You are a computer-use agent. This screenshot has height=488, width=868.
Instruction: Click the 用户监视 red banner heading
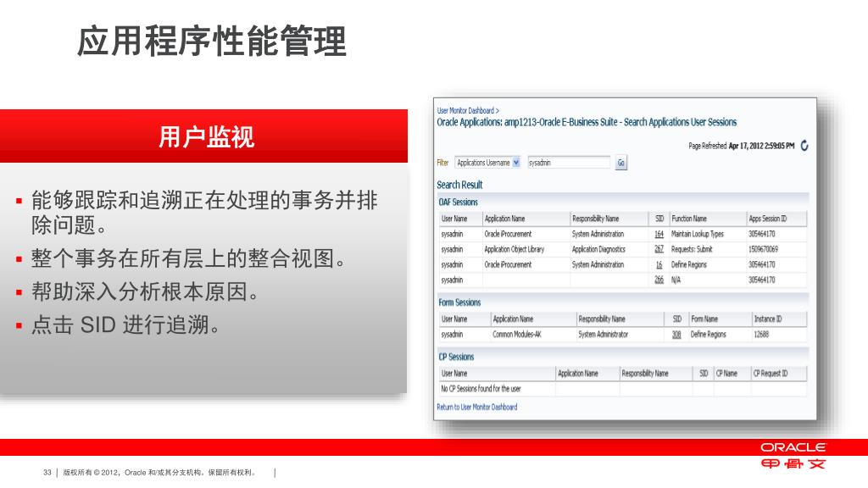[x=207, y=136]
